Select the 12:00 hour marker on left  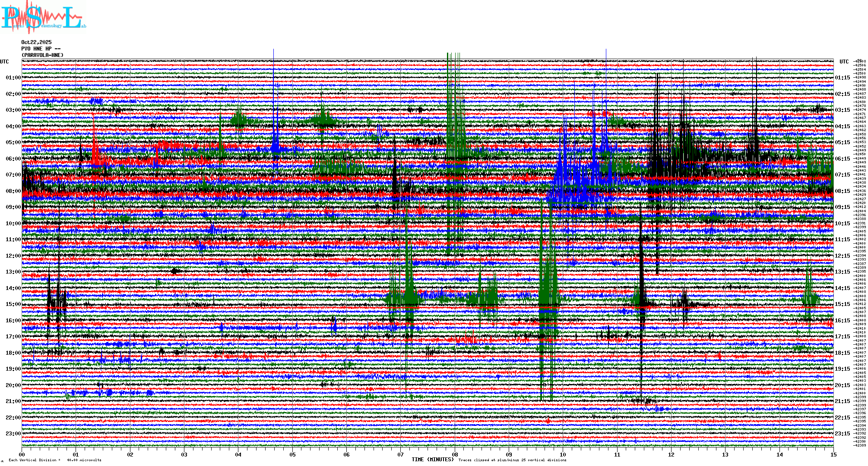[13, 256]
